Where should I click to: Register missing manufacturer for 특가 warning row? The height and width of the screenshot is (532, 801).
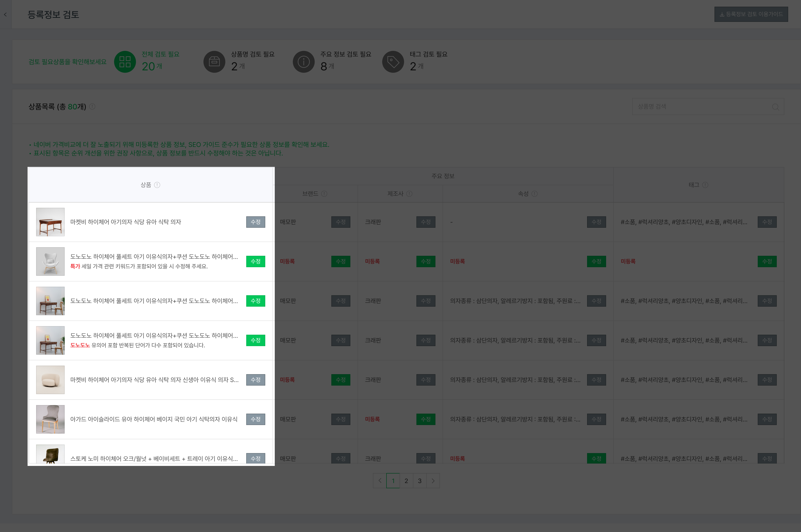coord(426,261)
